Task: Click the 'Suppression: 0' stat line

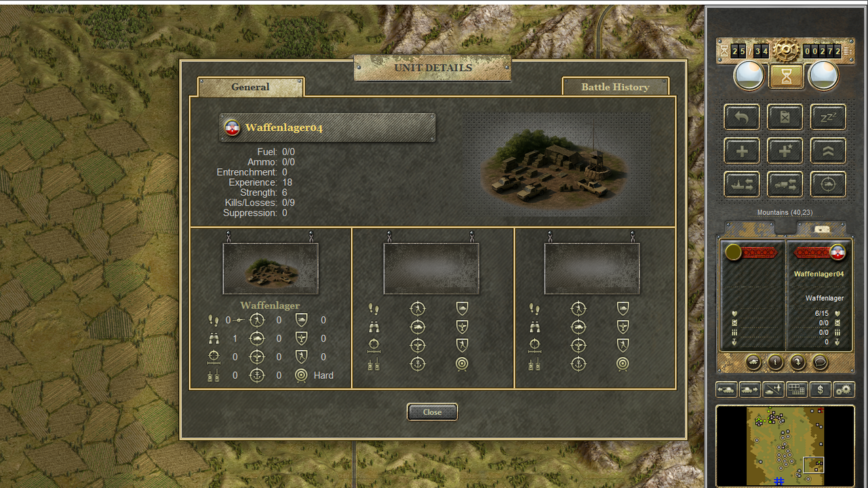Action: tap(255, 213)
